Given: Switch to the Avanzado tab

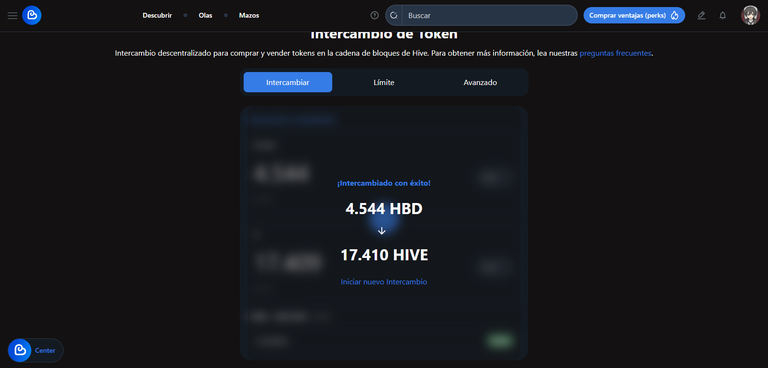Looking at the screenshot, I should 480,82.
